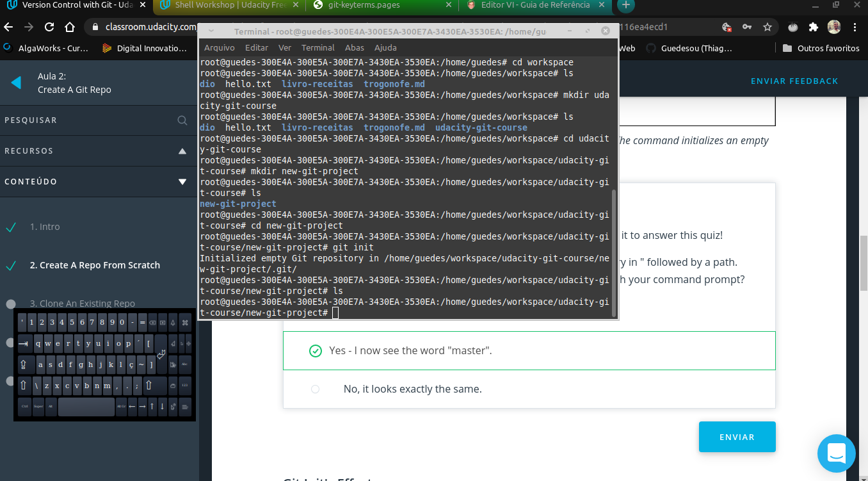Click the letter q key on virtual keyboard
868x481 pixels.
(38, 344)
